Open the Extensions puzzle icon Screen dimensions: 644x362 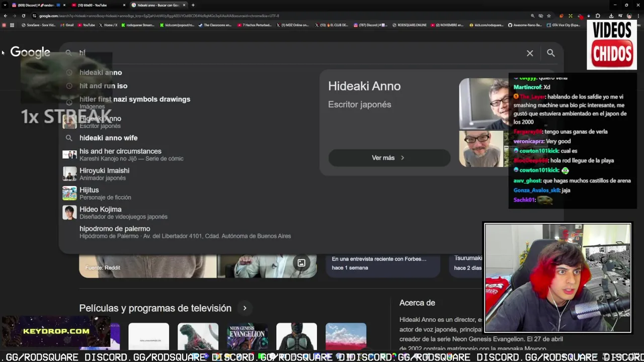(x=598, y=16)
